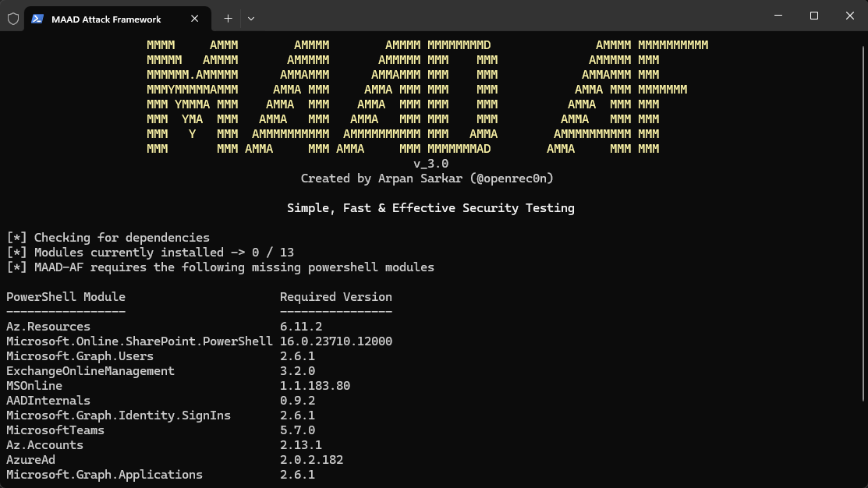Click the AADInternals module name

coord(48,401)
